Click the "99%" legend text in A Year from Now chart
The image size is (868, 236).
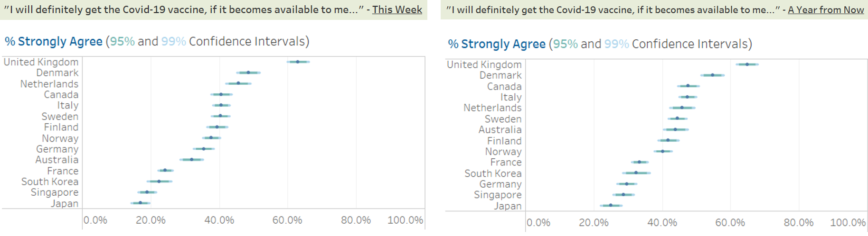(x=616, y=44)
